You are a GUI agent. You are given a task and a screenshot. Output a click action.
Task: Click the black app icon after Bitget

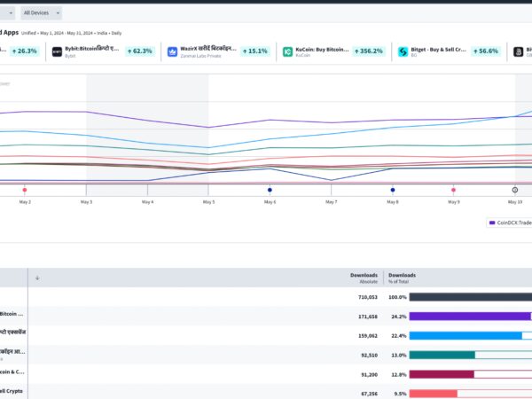pos(519,51)
